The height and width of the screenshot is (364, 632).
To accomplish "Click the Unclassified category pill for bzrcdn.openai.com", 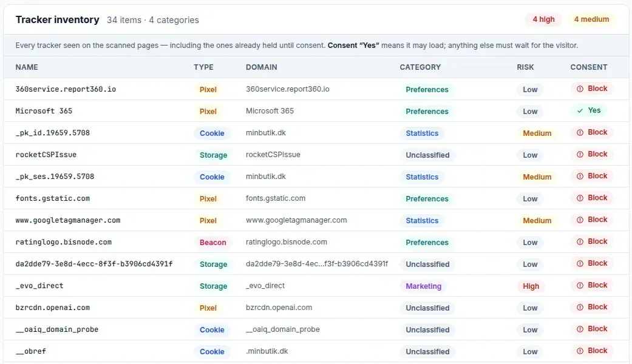I will 427,308.
